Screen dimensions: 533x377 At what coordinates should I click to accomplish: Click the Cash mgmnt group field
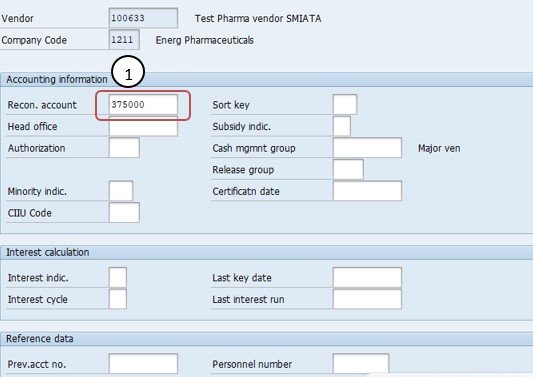(x=367, y=148)
